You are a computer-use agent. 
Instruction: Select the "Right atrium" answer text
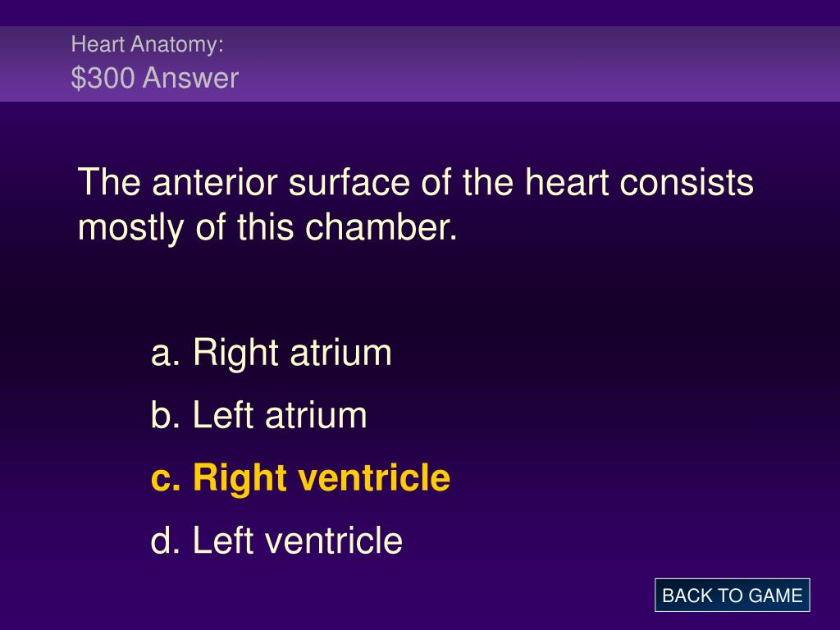[x=293, y=354]
